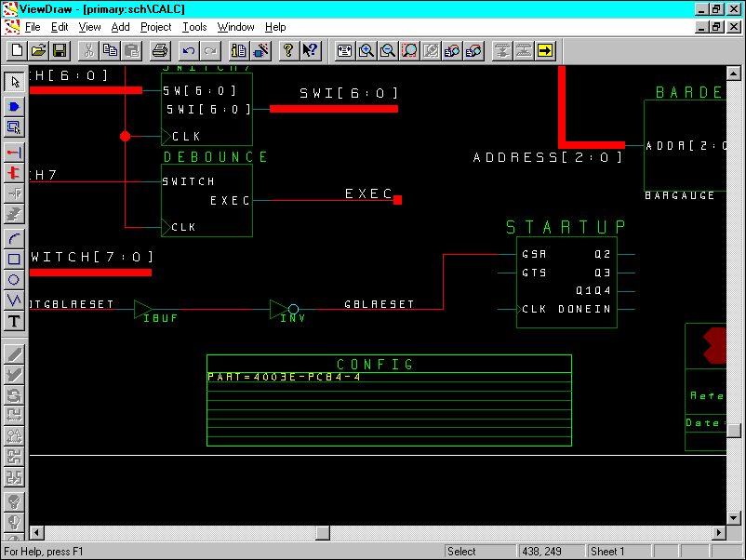The image size is (746, 560).
Task: Open an existing schematic file
Action: coord(39,51)
